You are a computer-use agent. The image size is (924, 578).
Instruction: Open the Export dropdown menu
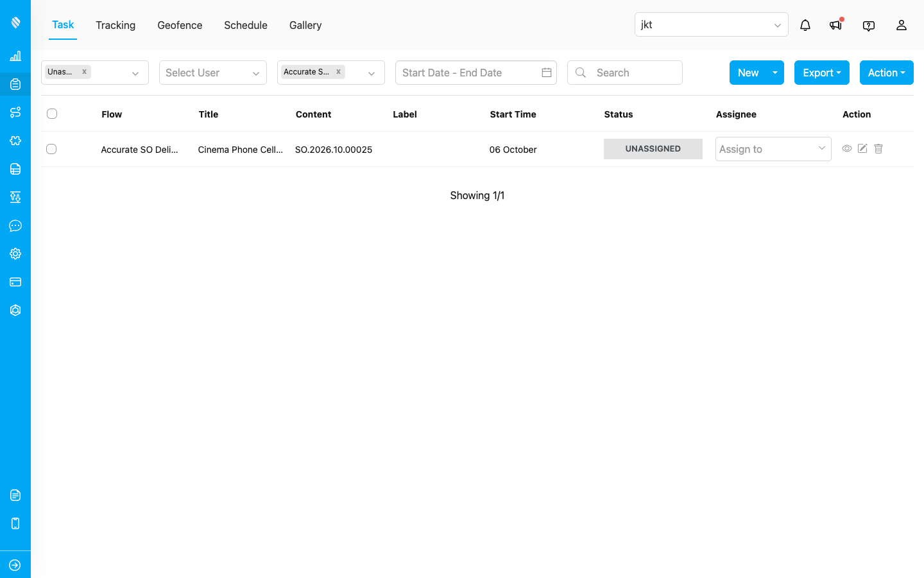click(x=822, y=73)
